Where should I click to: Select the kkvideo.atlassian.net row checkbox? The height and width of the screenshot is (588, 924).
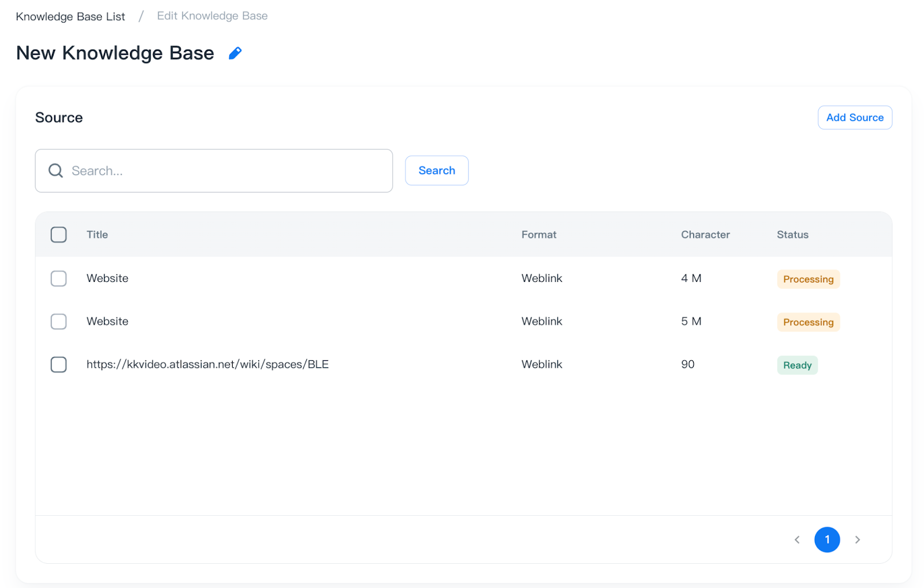(58, 364)
